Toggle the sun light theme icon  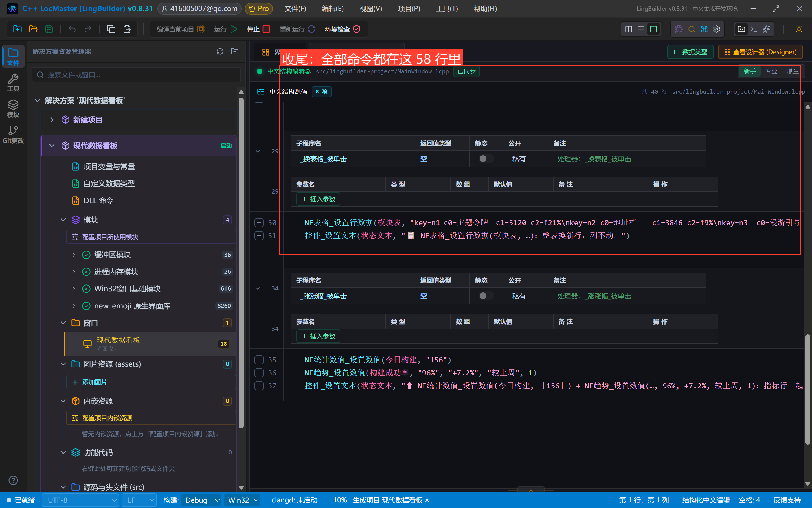[x=799, y=29]
